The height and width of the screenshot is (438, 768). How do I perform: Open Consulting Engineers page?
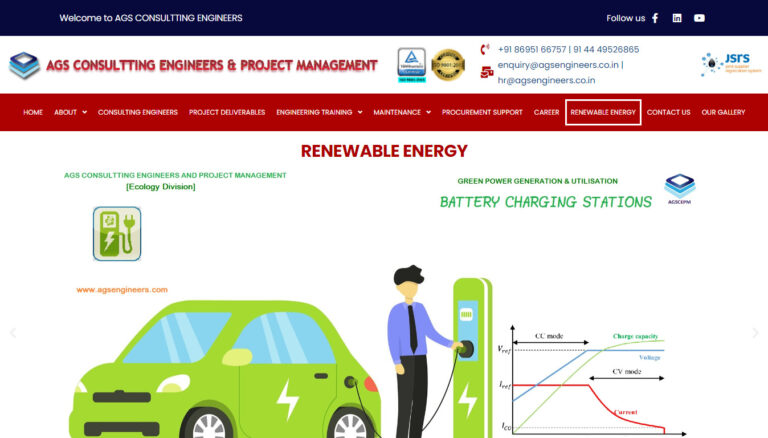(138, 112)
